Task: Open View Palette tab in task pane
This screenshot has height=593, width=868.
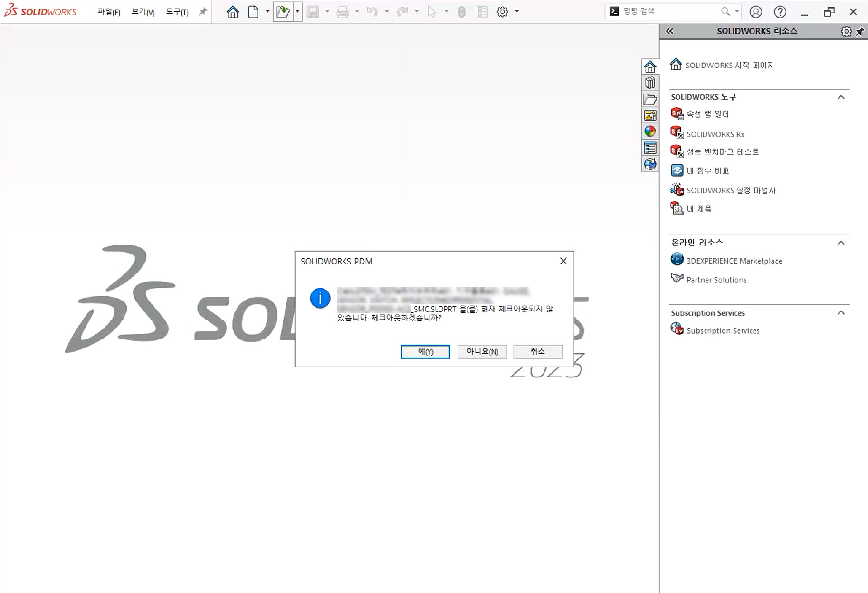Action: click(x=650, y=115)
